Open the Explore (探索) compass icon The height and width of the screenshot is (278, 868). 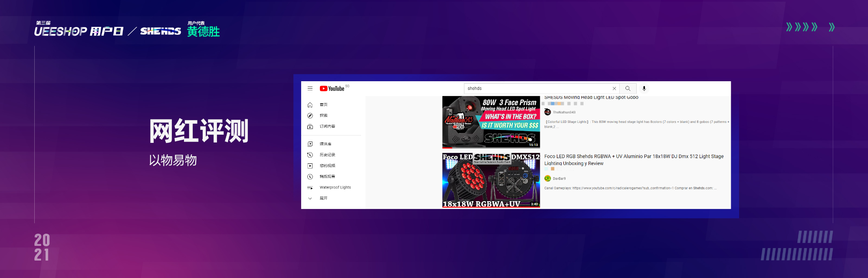[310, 116]
